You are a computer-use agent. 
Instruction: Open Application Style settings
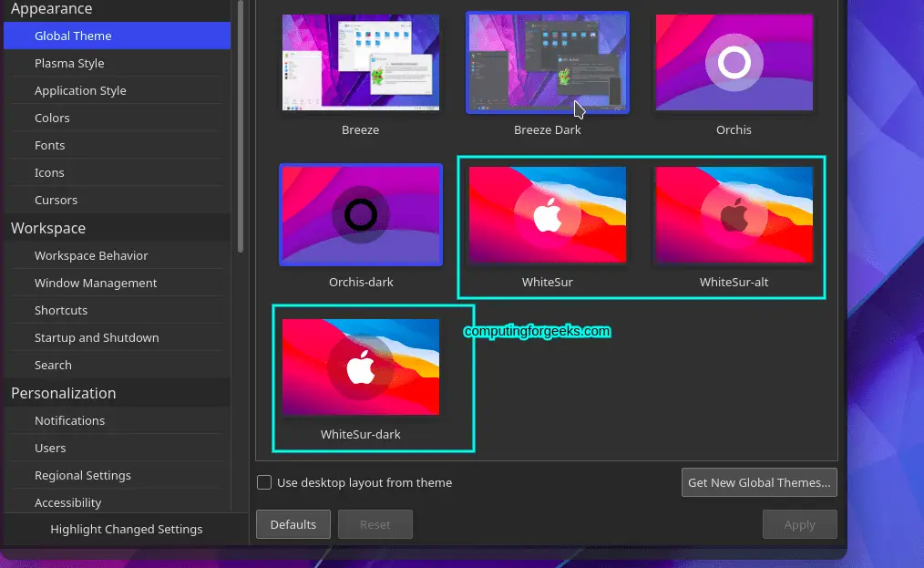tap(117, 90)
